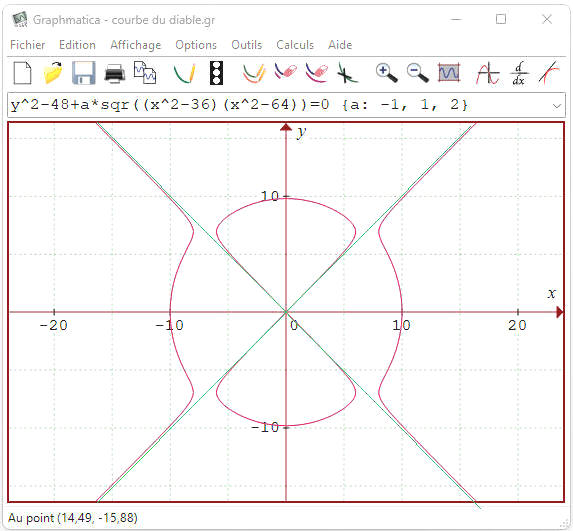Click the New document icon
The image size is (573, 531).
[x=23, y=73]
